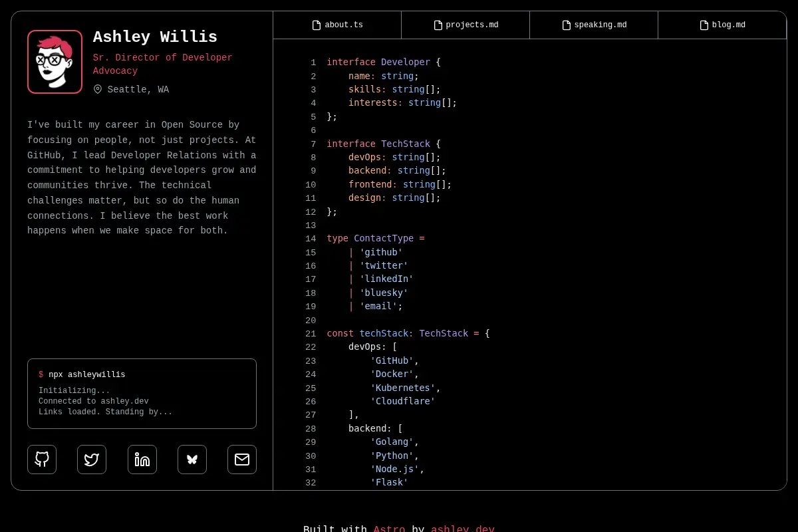
Task: Click the email envelope icon
Action: coord(242,460)
